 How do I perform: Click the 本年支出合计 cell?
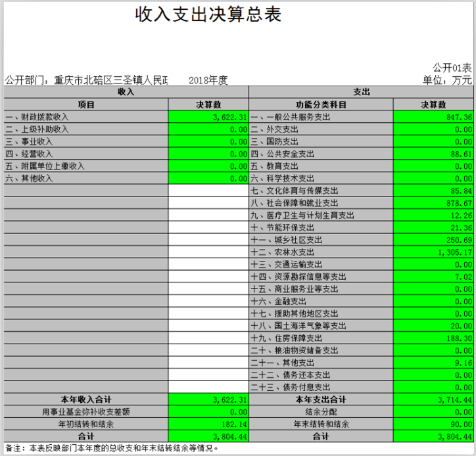pos(321,399)
